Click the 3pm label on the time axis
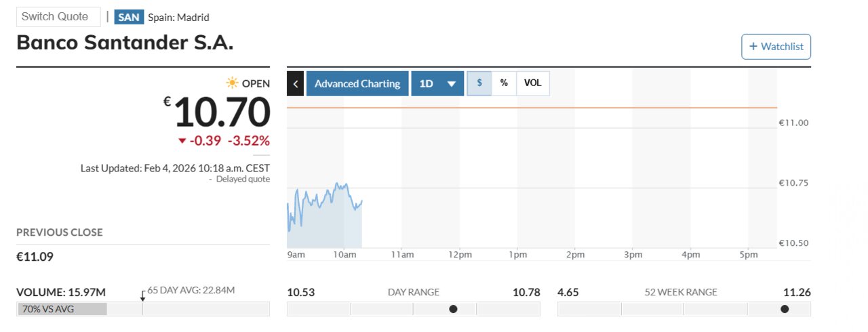The height and width of the screenshot is (332, 868). pyautogui.click(x=633, y=255)
